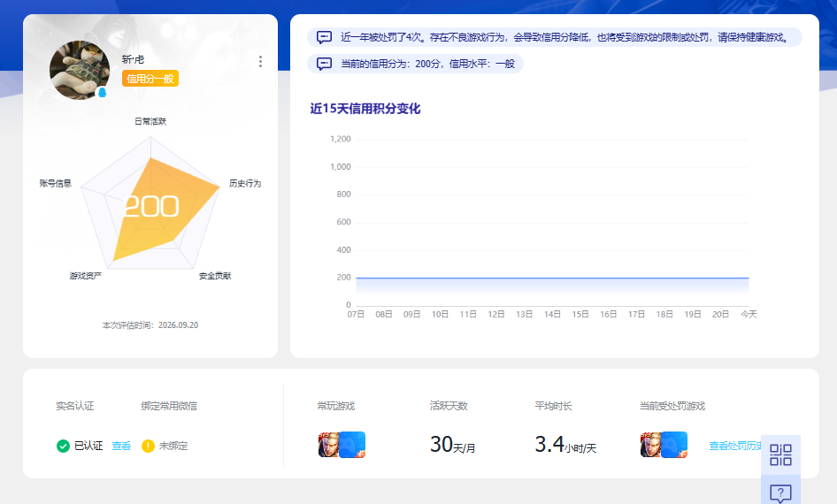
Task: Click the 当前的信用分为:200分 notice text
Action: 427,64
